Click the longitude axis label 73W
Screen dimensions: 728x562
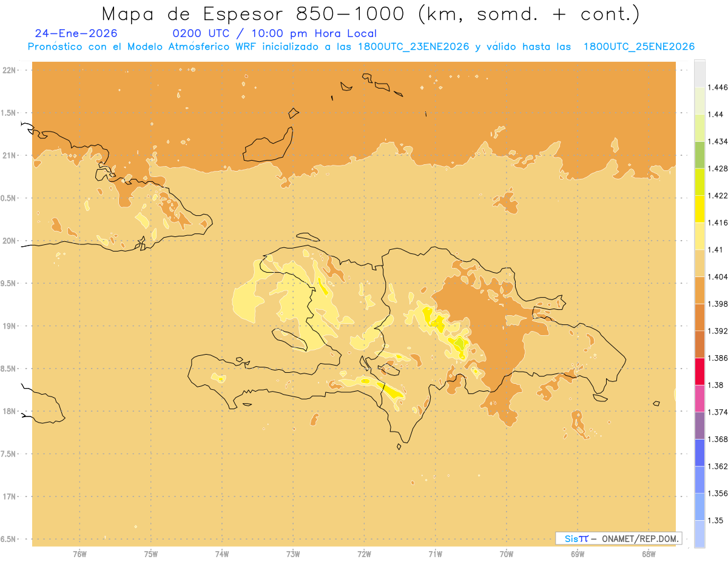(x=293, y=554)
